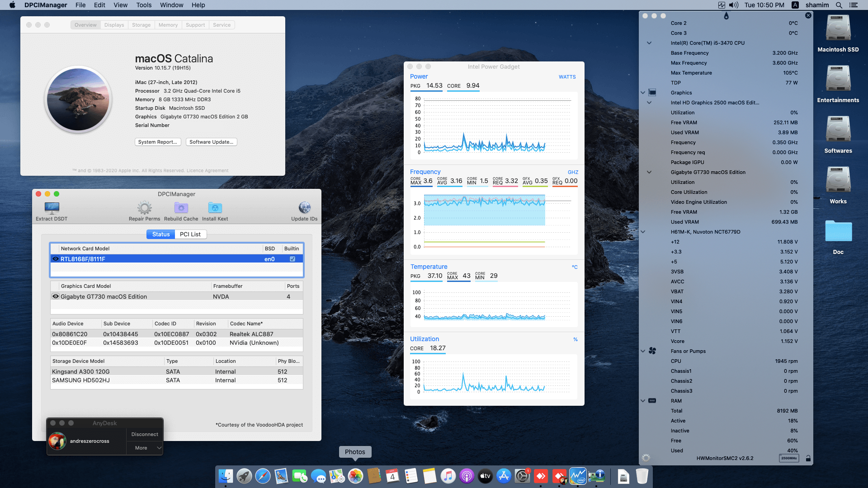
Task: Collapse Intel HD Graphics 2500 section
Action: [x=649, y=103]
